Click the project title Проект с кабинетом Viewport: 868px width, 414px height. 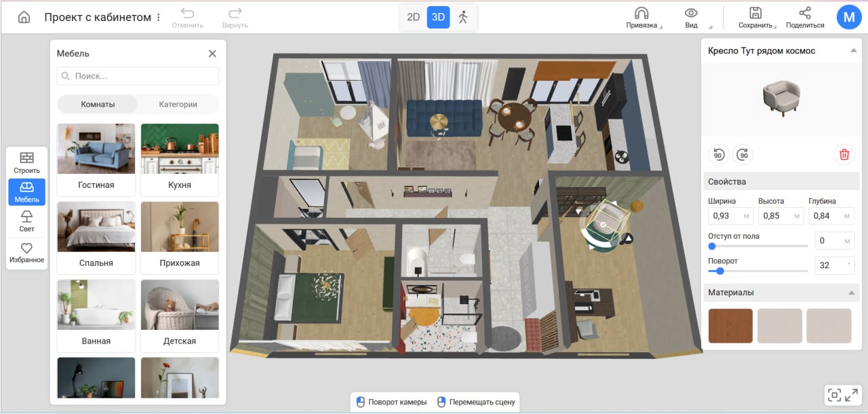point(98,17)
